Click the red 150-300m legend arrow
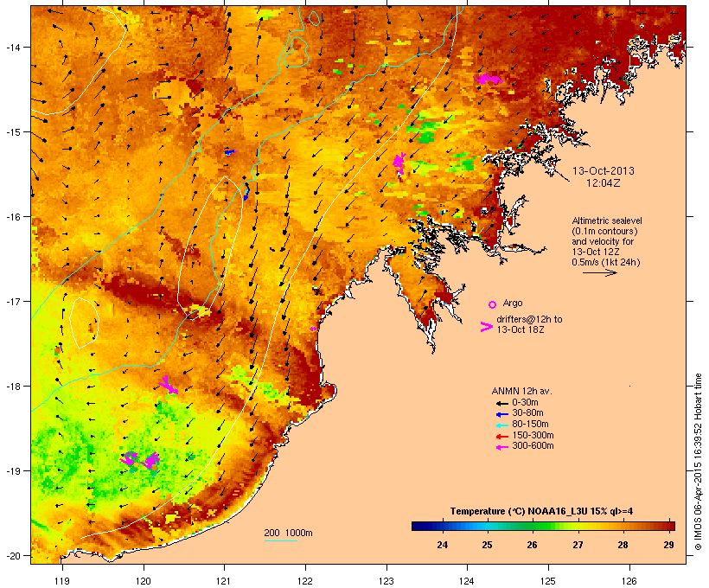 501,437
